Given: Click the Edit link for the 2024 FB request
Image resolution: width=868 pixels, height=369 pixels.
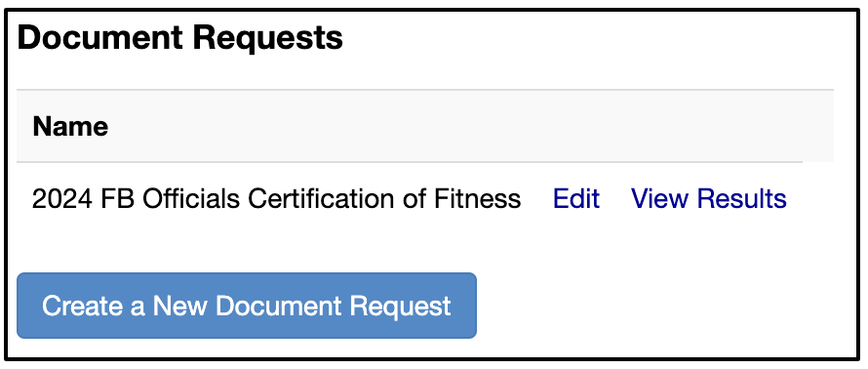Looking at the screenshot, I should [576, 198].
